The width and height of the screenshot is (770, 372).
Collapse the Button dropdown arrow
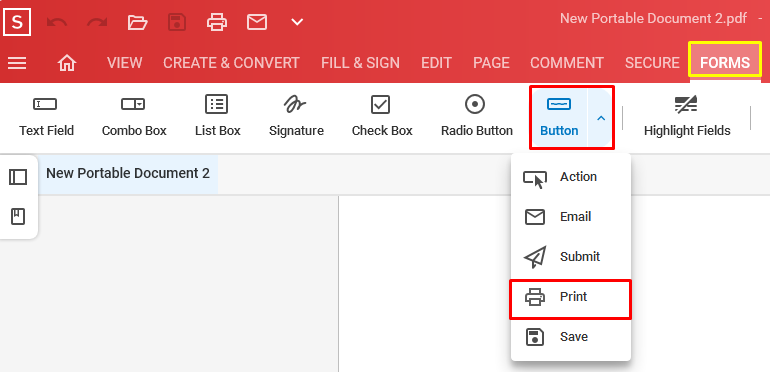tap(601, 118)
